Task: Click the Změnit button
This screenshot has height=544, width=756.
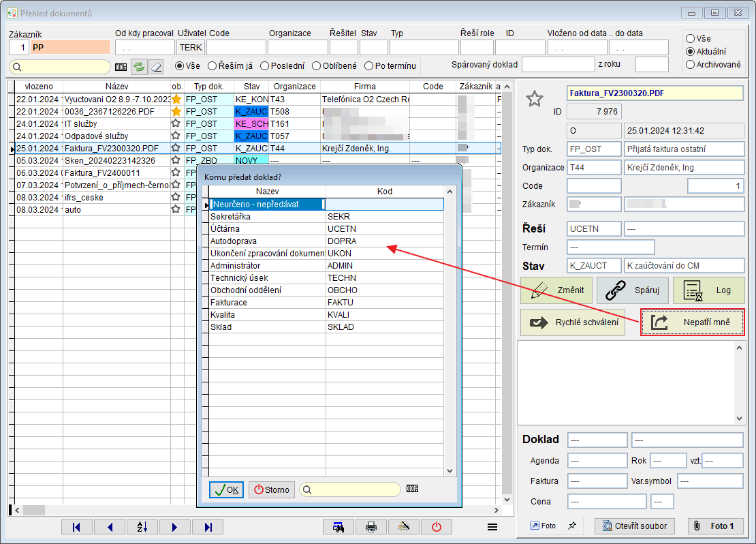Action: pyautogui.click(x=556, y=290)
